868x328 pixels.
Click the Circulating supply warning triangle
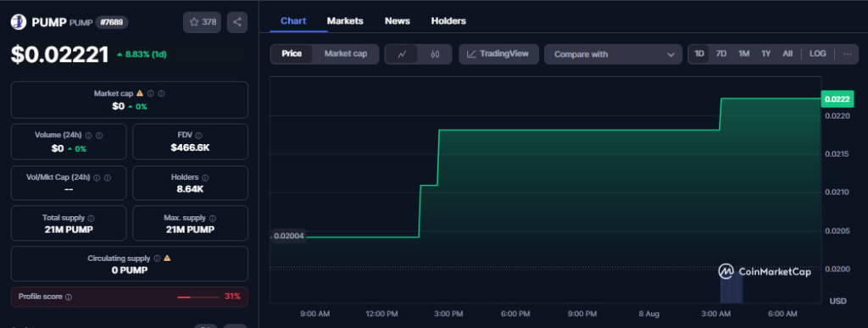pyautogui.click(x=167, y=258)
